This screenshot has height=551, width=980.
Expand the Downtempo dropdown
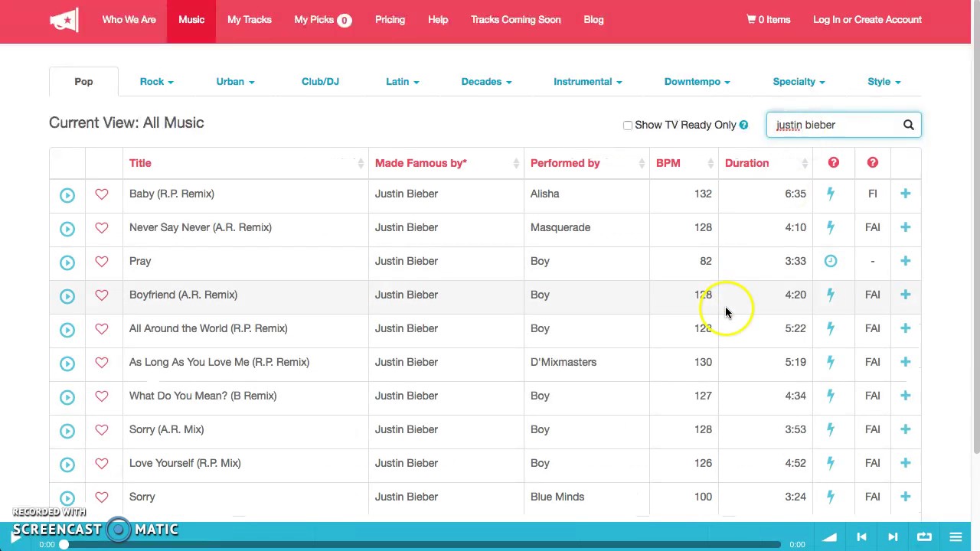697,82
